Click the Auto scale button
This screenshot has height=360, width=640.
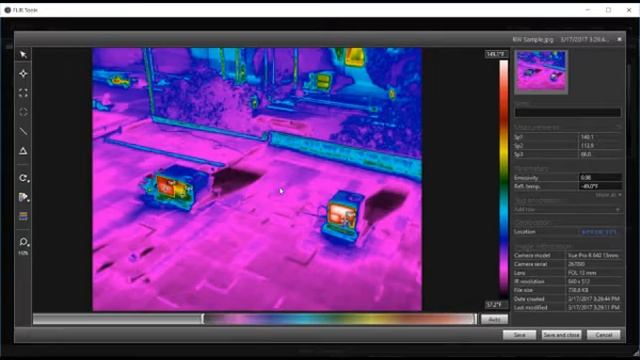pyautogui.click(x=494, y=319)
